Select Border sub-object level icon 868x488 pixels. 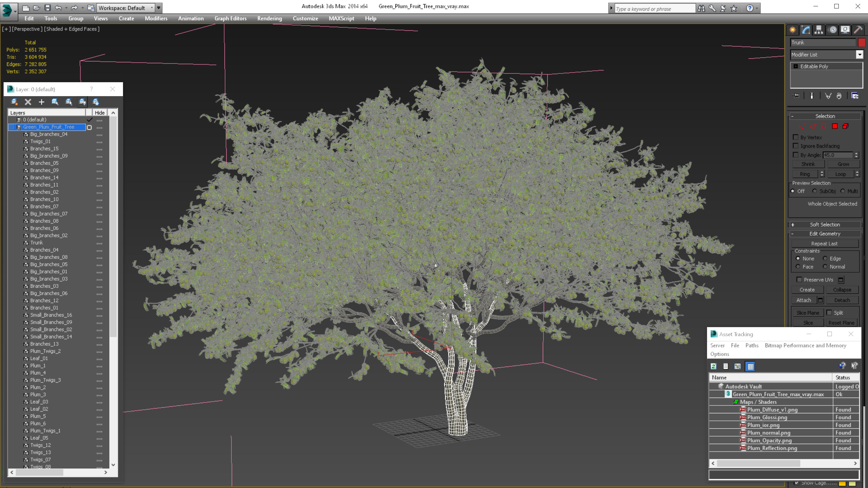tap(824, 126)
